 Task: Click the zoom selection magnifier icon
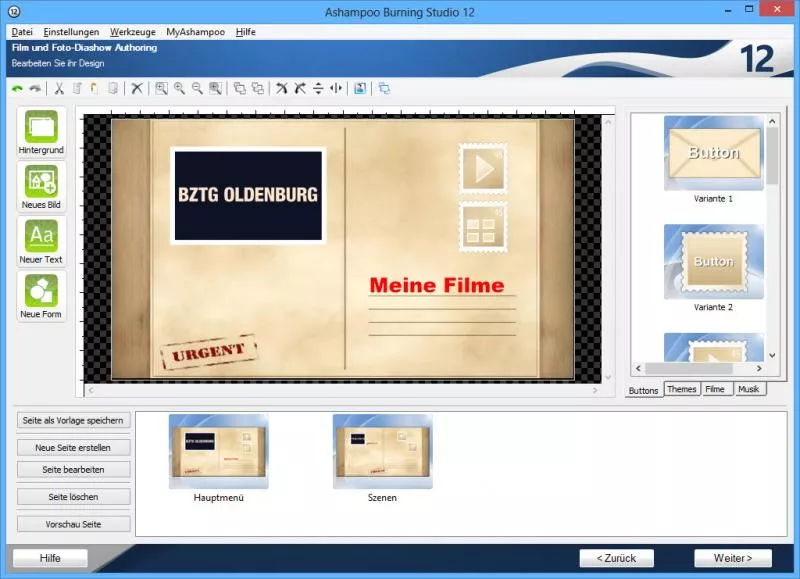[x=215, y=89]
